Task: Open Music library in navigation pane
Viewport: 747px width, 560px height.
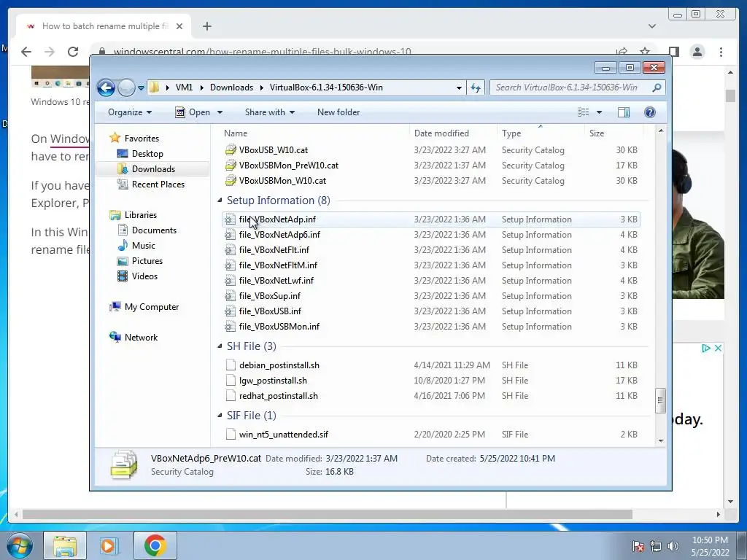Action: click(144, 245)
